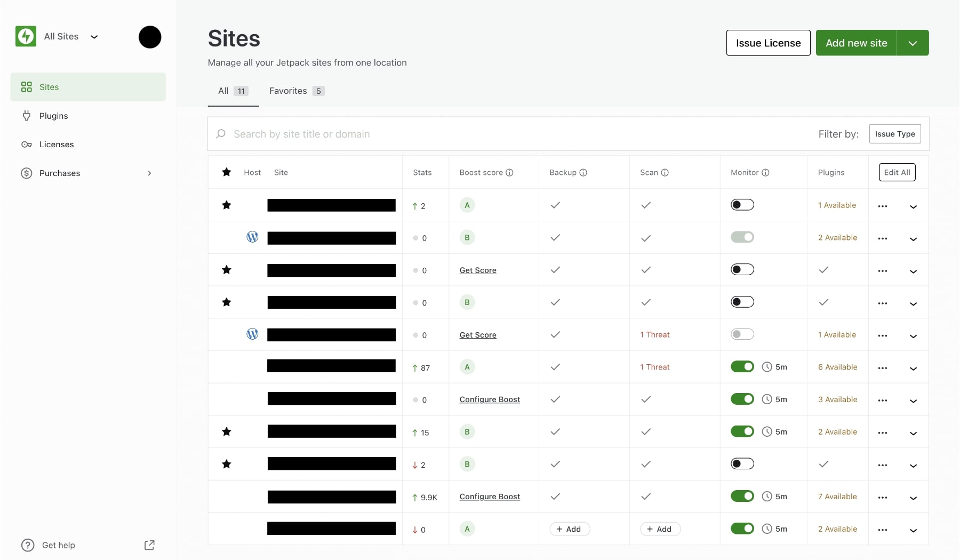Click the WordPress host icon on the second site
960x560 pixels.
pyautogui.click(x=252, y=236)
